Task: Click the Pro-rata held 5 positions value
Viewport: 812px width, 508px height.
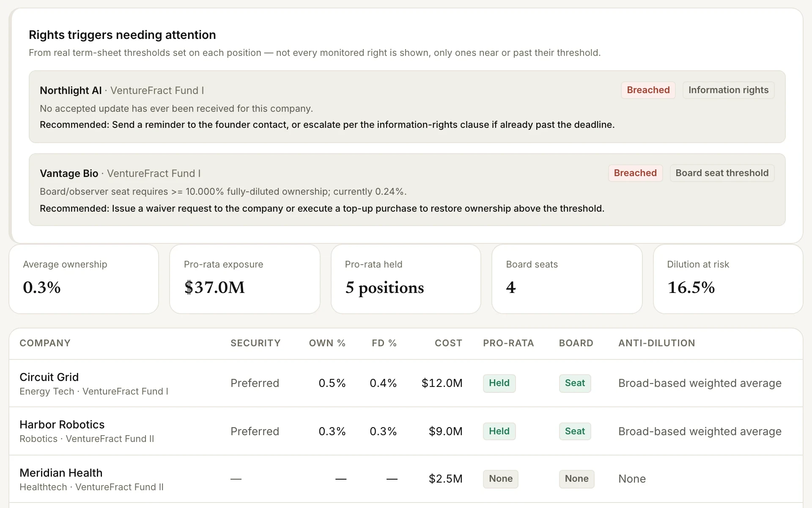Action: coord(384,288)
